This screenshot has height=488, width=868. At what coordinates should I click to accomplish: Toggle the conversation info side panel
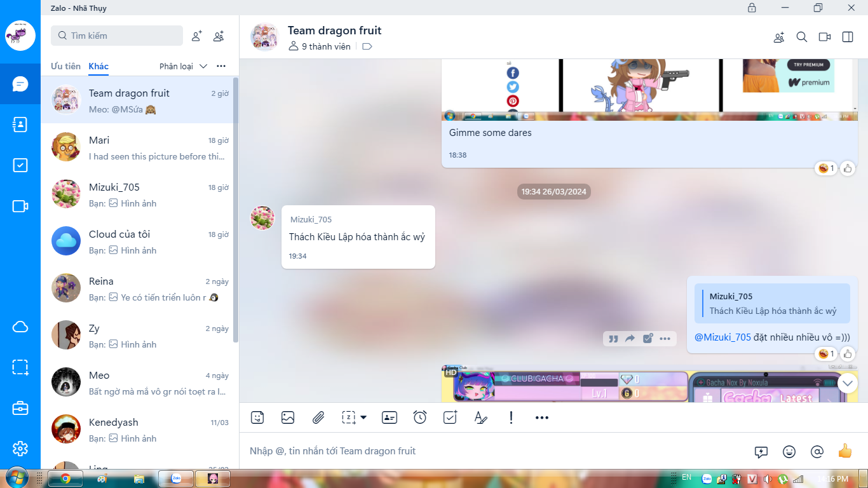pos(848,37)
